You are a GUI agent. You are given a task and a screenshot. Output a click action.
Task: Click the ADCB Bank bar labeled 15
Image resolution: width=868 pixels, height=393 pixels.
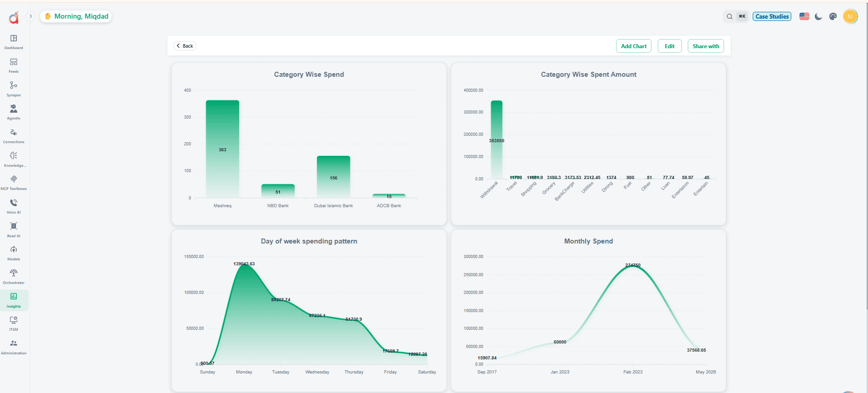point(389,196)
